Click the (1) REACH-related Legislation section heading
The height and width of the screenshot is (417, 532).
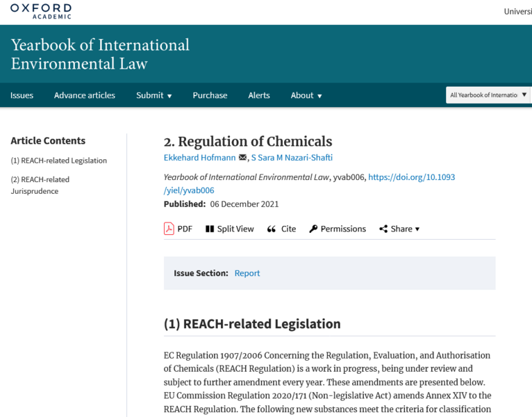click(252, 324)
